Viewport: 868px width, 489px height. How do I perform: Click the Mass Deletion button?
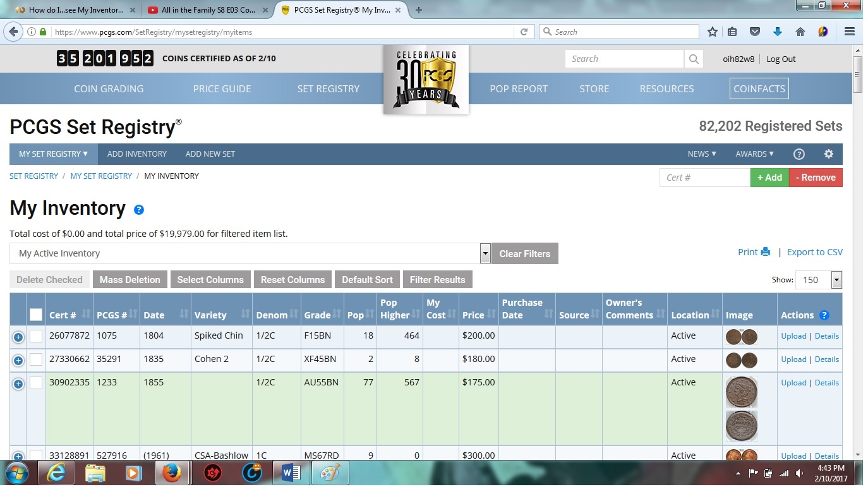130,279
